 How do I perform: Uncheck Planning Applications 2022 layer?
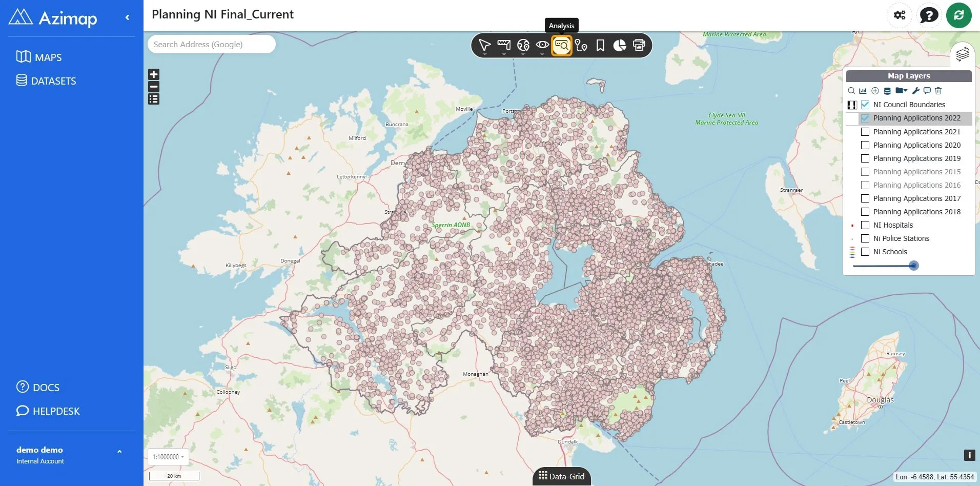pos(865,118)
